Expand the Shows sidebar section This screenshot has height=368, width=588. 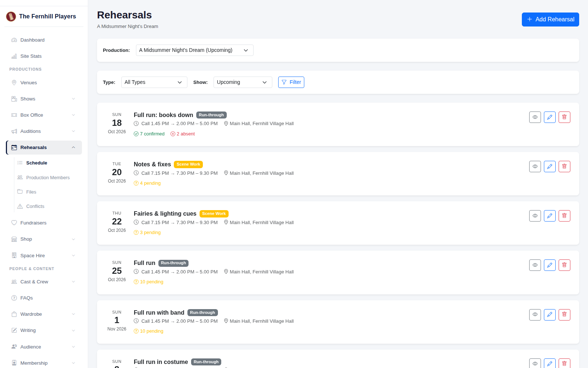point(44,99)
